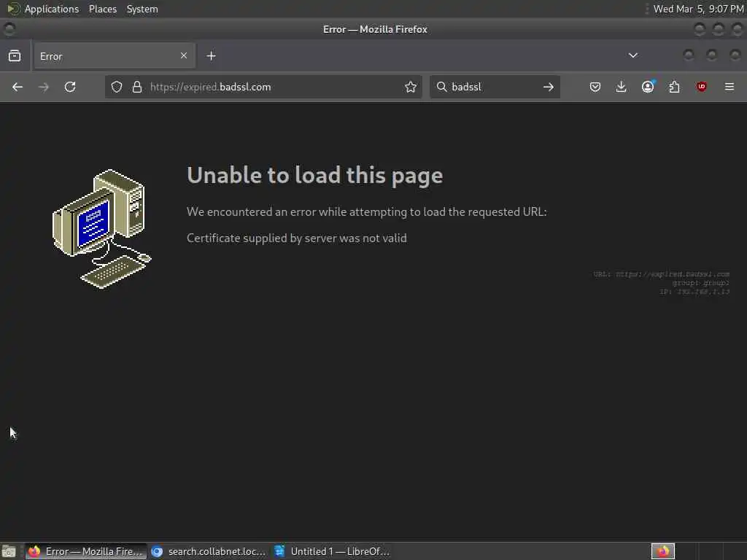Click the faint URL debug line
The width and height of the screenshot is (747, 560).
click(x=661, y=274)
